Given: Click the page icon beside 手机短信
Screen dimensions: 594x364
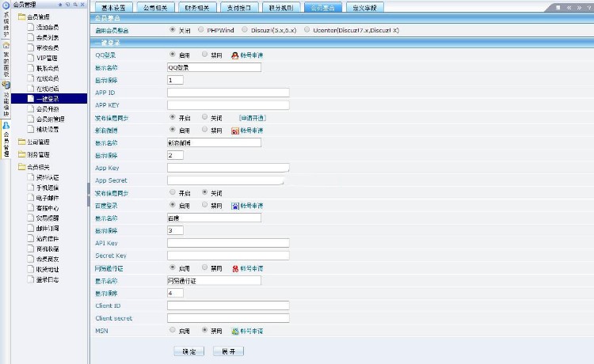Looking at the screenshot, I should (x=31, y=188).
